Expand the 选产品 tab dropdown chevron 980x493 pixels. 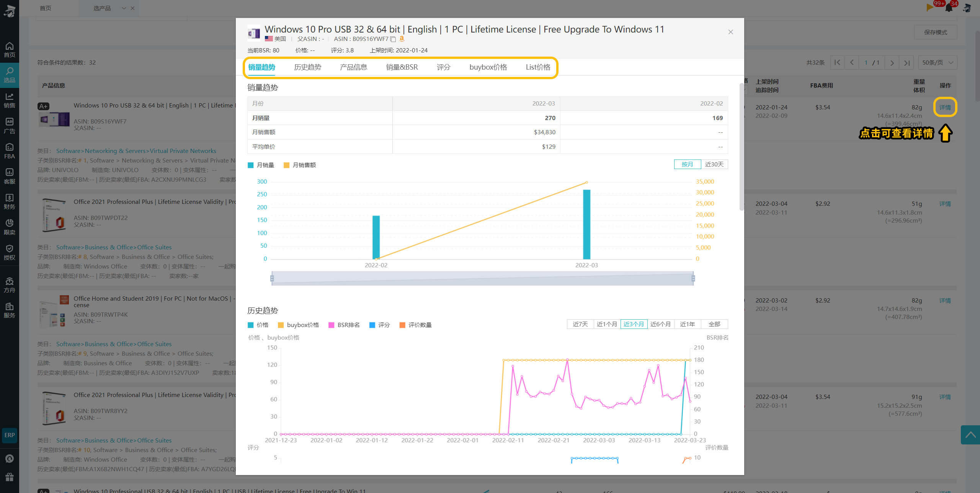point(124,8)
